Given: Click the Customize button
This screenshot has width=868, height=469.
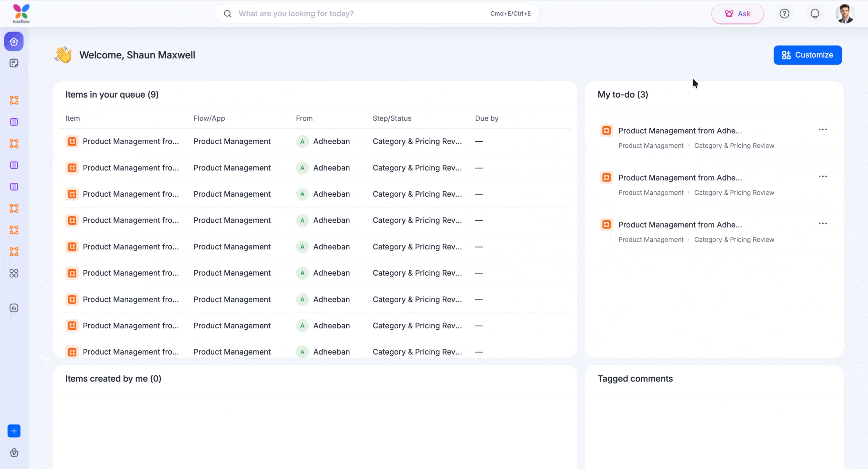Looking at the screenshot, I should [808, 55].
